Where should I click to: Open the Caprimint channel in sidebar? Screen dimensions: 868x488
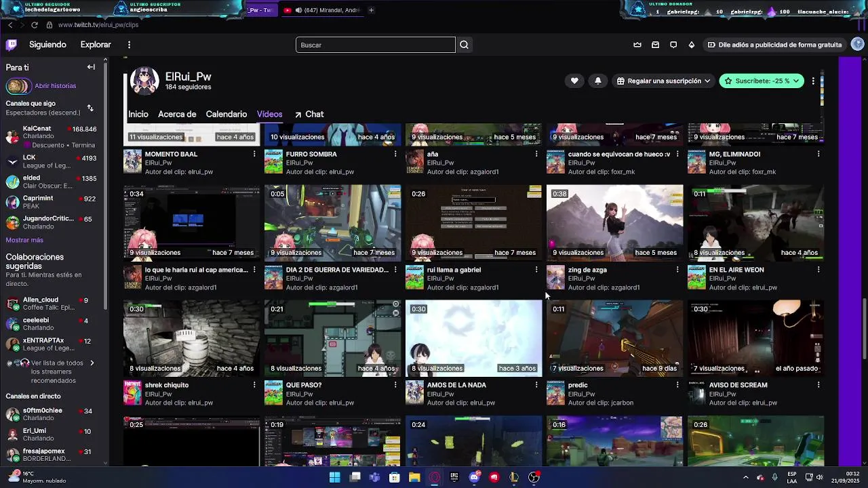[52, 202]
